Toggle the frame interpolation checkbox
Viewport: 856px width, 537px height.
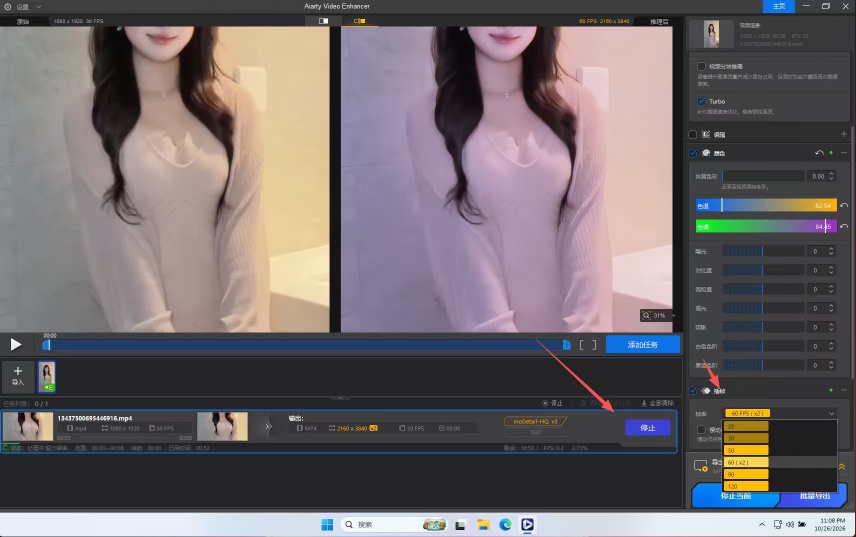pyautogui.click(x=692, y=390)
